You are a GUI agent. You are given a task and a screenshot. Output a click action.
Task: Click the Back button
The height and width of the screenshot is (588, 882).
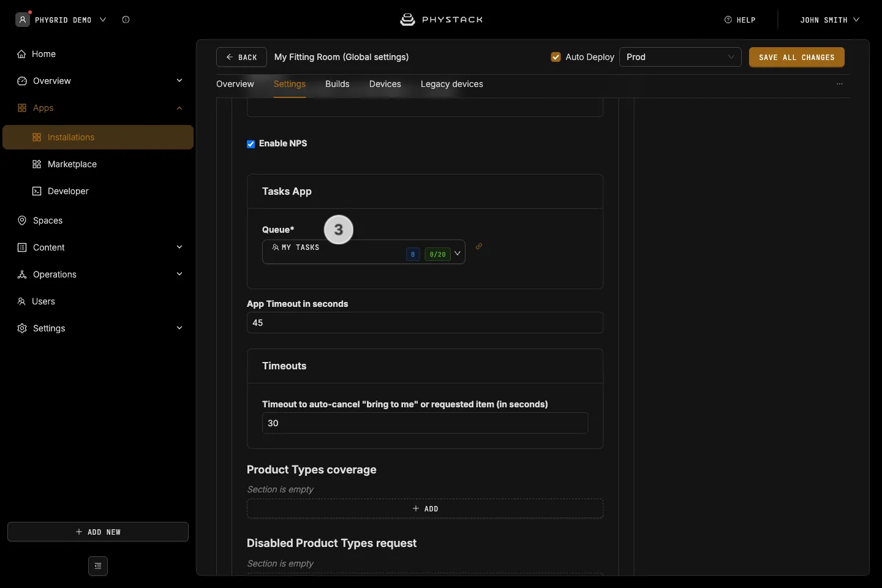point(241,57)
